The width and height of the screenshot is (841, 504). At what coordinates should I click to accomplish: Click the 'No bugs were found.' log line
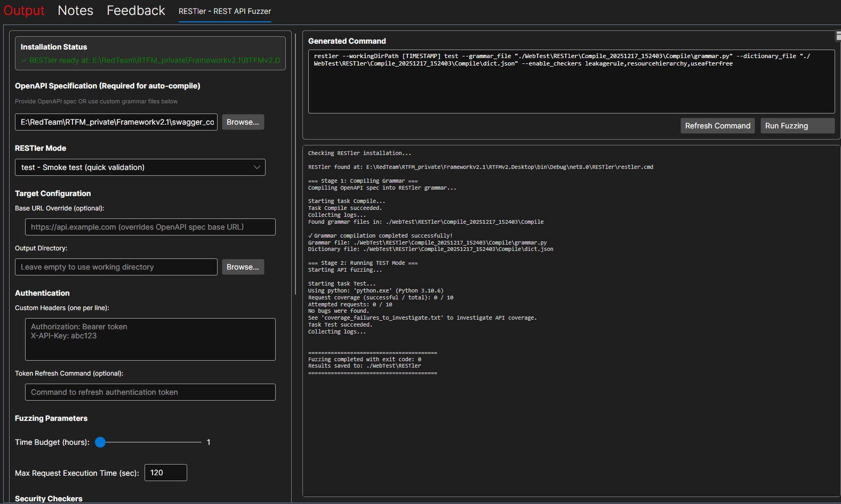(x=338, y=311)
